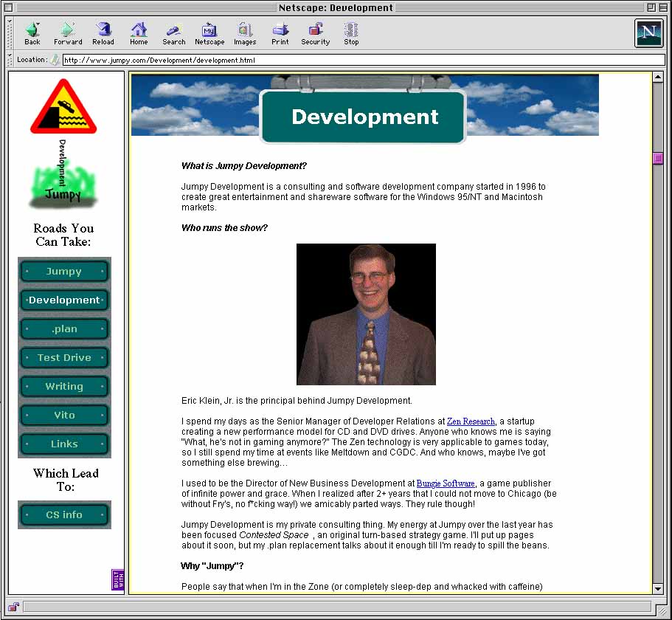
Task: Click the lock icon in the status bar
Action: [13, 607]
